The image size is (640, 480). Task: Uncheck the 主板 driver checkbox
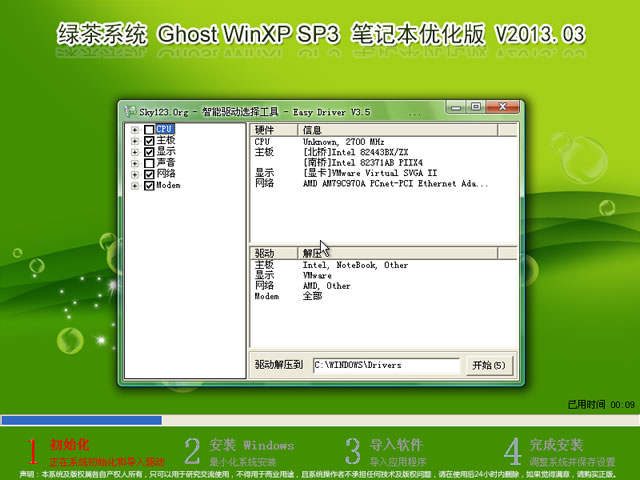[149, 141]
